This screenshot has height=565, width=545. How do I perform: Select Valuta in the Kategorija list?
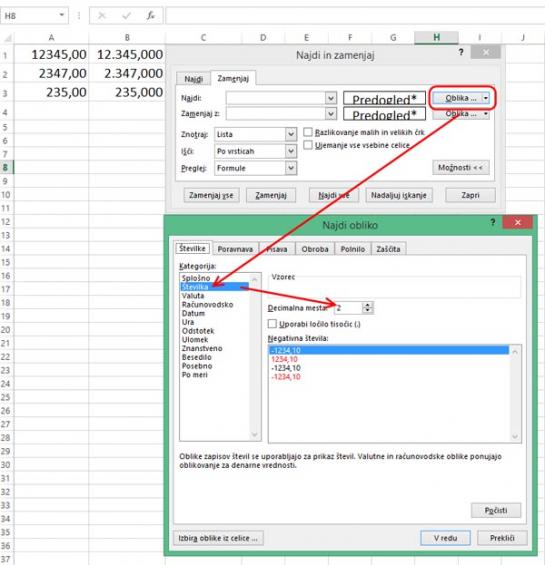(193, 296)
